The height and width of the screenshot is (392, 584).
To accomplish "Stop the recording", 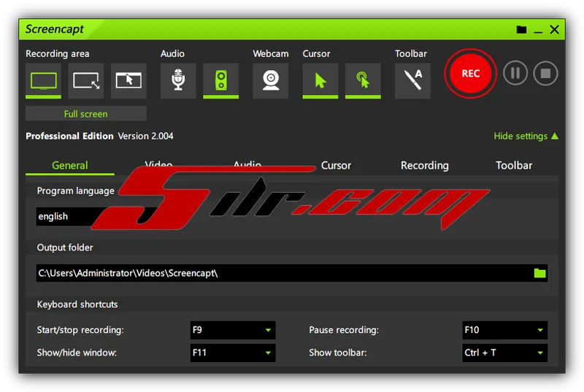I will point(545,73).
